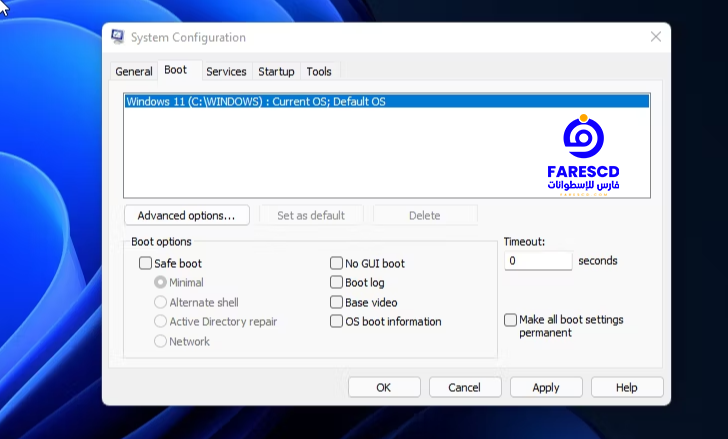Click the System Configuration title bar icon
Screen dimensions: 728x439
click(x=118, y=37)
